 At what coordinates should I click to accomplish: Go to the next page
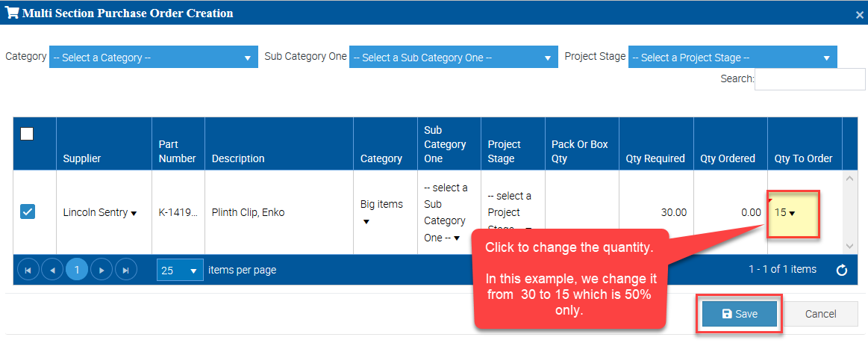pyautogui.click(x=102, y=270)
